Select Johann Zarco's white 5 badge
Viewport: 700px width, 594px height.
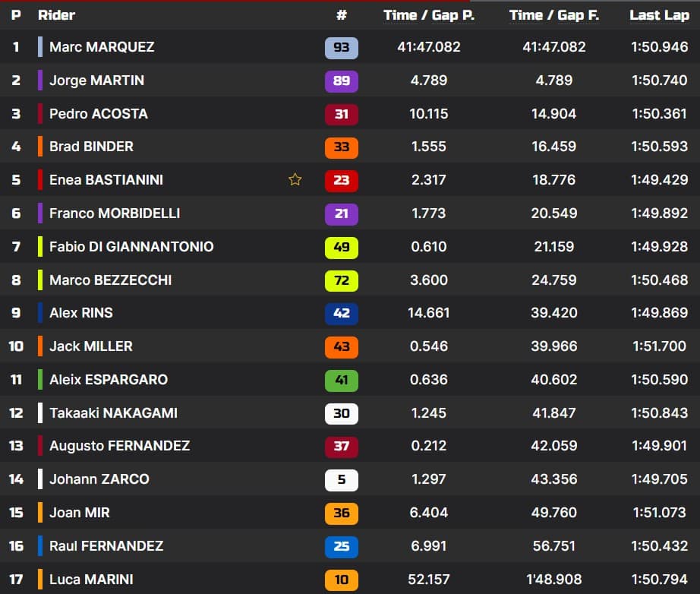[341, 480]
